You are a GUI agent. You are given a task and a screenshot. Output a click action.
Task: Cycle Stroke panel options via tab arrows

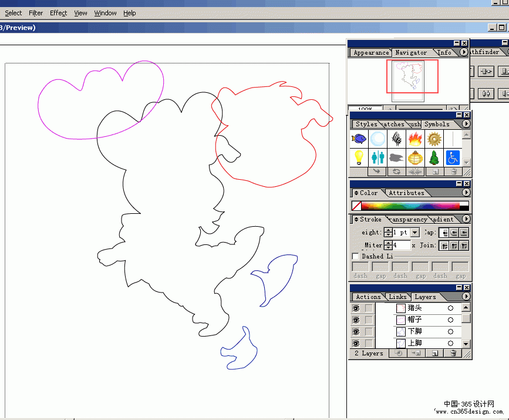point(356,220)
